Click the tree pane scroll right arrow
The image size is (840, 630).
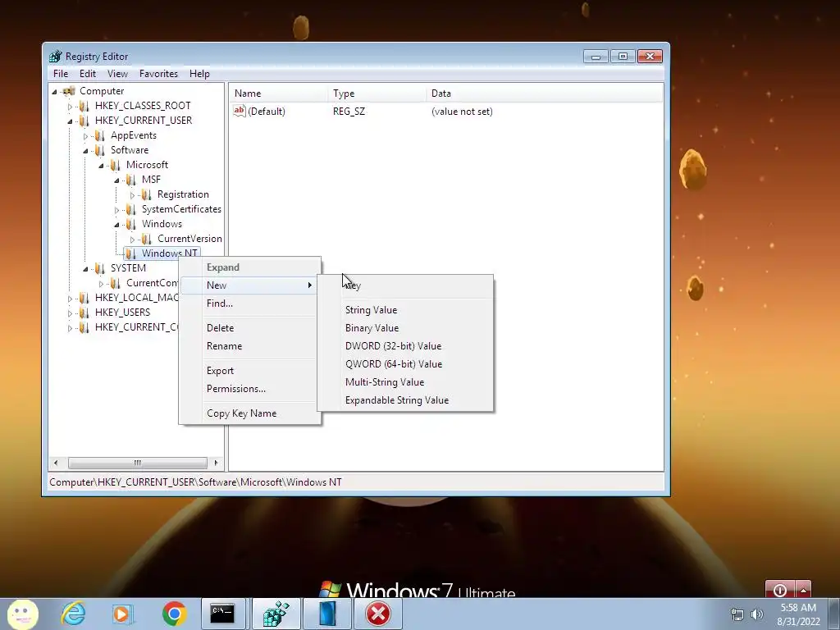(216, 463)
